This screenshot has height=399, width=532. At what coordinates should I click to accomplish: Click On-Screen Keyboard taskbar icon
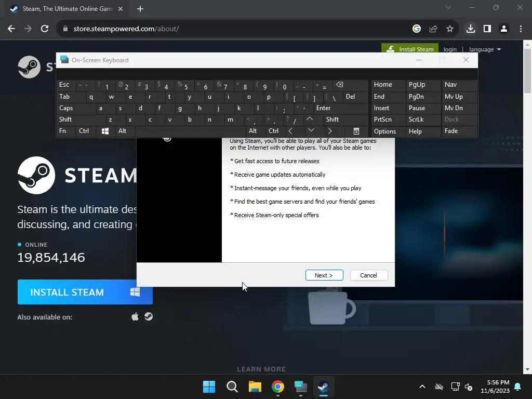301,387
